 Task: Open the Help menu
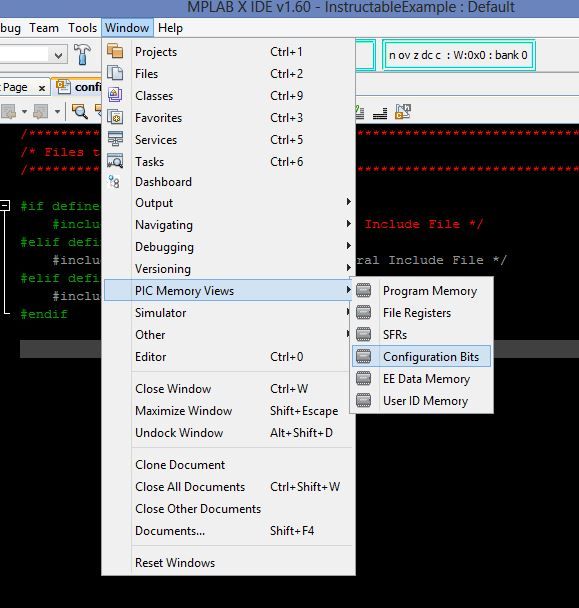(170, 28)
